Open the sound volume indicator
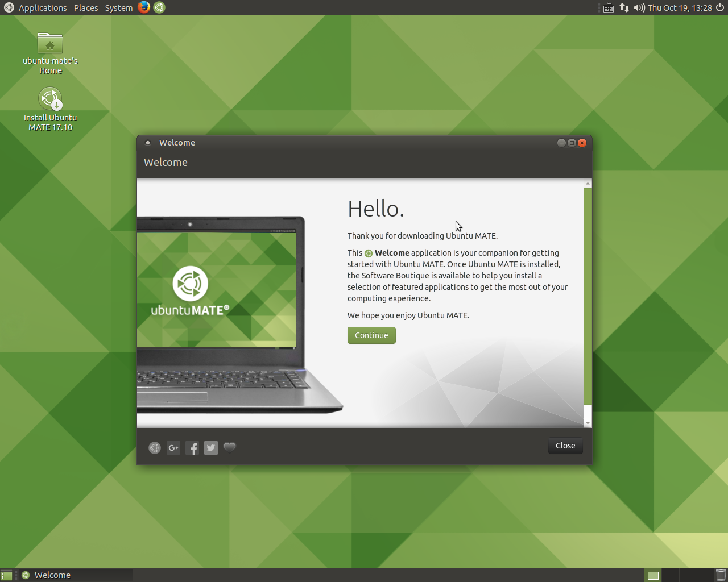 (x=639, y=8)
